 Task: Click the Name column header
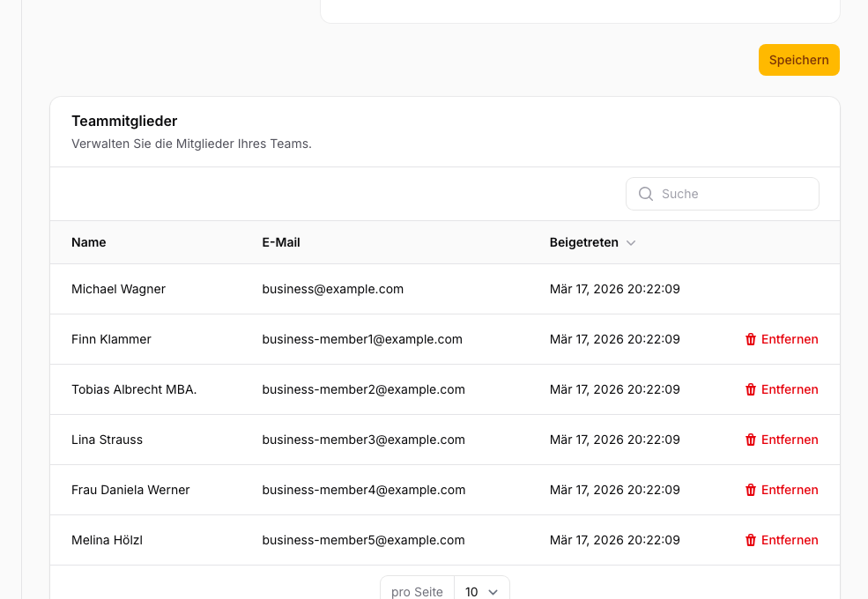(x=88, y=242)
